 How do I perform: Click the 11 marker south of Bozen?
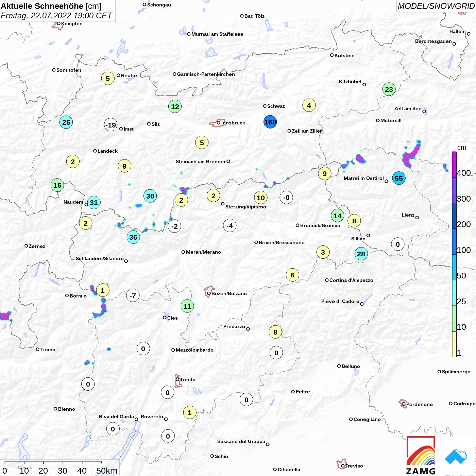[187, 306]
